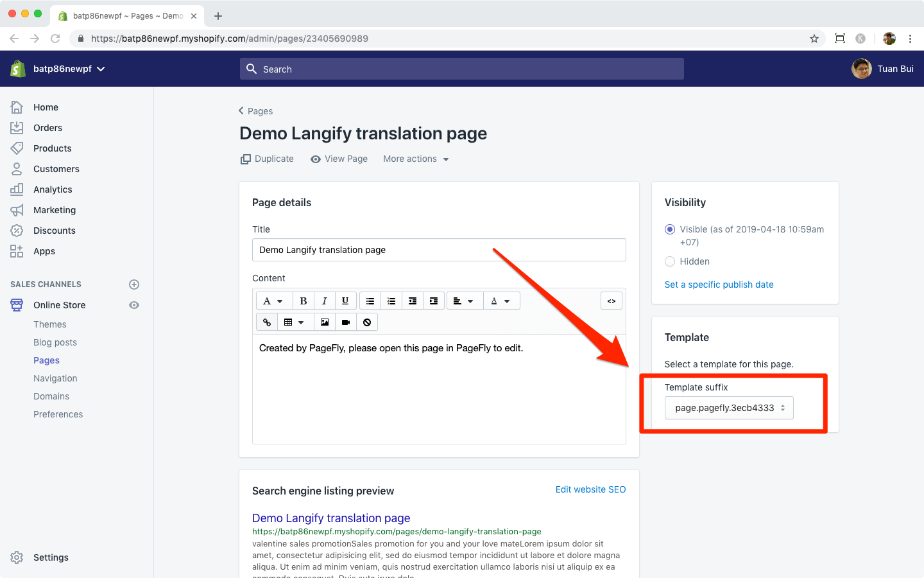
Task: Open Pages under Online Store
Action: [x=46, y=360]
